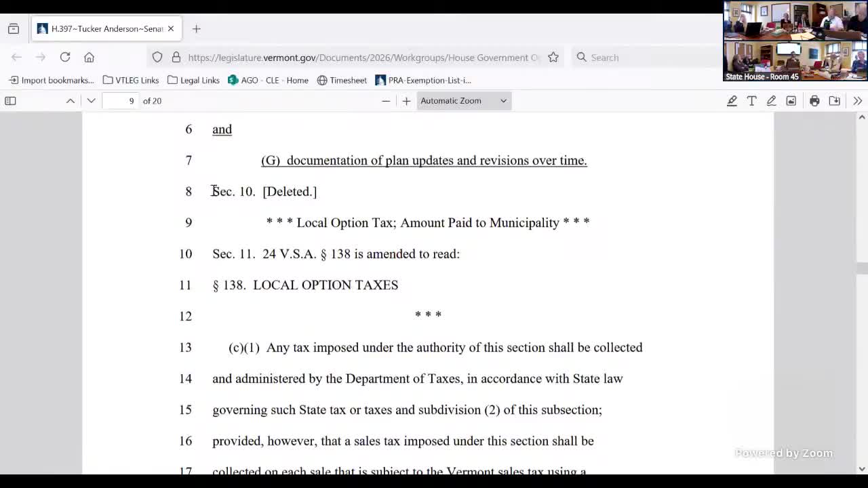Zoom in on the PDF
The height and width of the screenshot is (488, 868).
click(406, 101)
